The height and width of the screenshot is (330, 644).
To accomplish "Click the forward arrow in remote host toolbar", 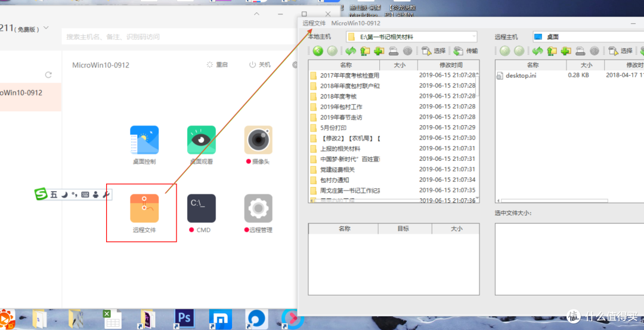I will click(x=519, y=51).
